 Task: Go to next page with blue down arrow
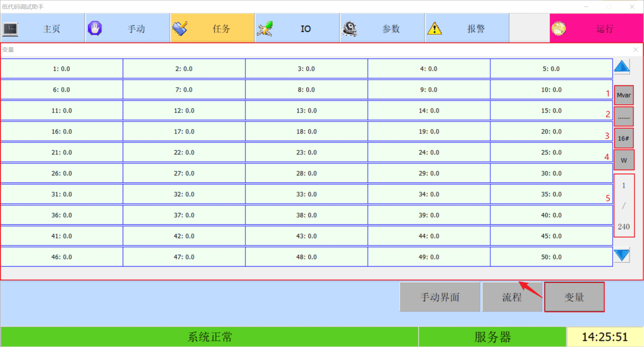coord(622,255)
